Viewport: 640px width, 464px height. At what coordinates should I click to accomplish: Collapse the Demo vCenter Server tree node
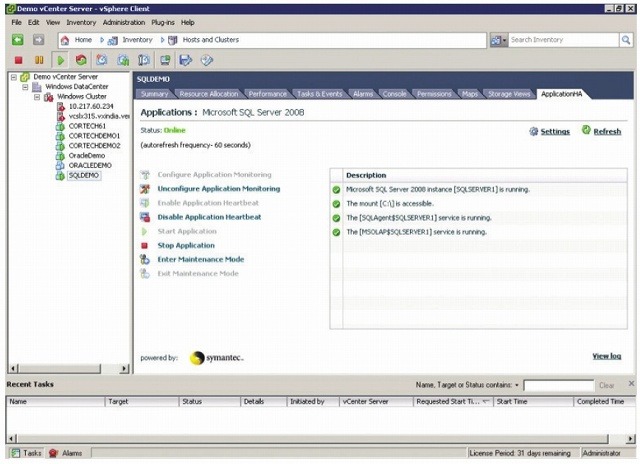tap(13, 77)
